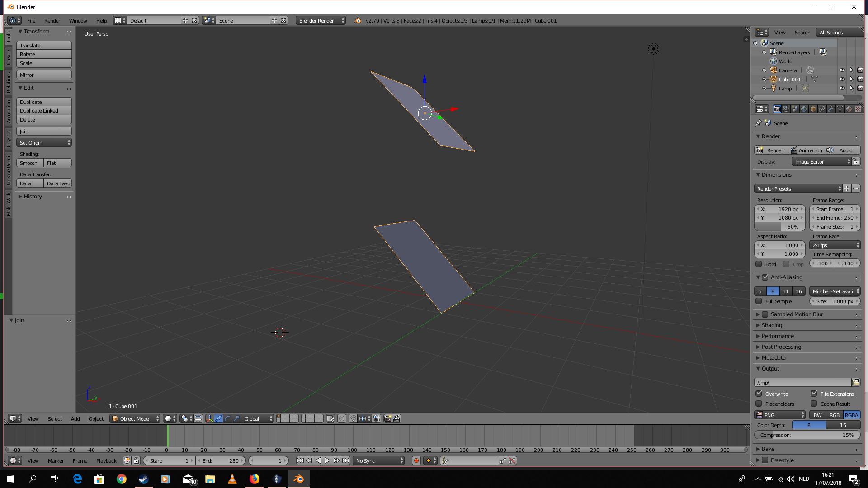Open the Render Presets dropdown

(x=798, y=189)
